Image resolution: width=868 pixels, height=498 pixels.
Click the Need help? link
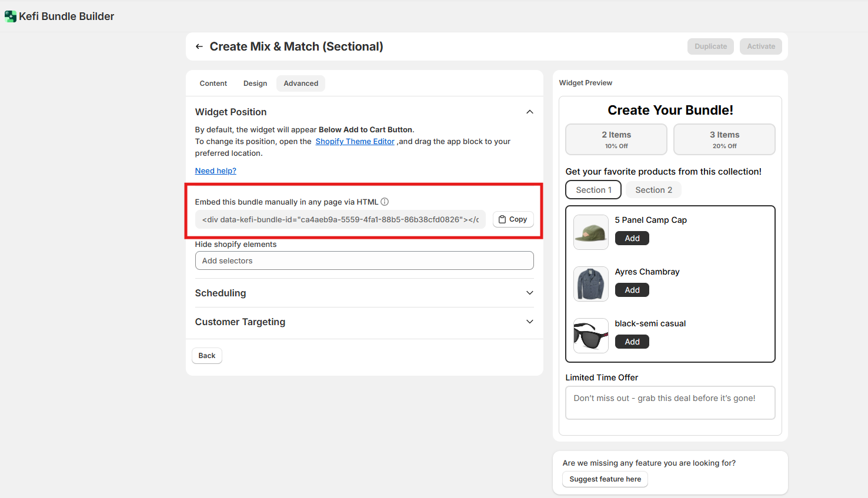click(215, 171)
